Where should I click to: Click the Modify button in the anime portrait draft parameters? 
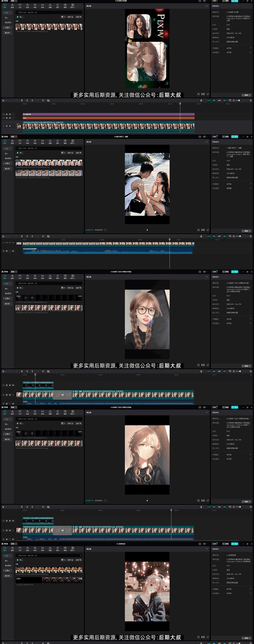point(246,502)
